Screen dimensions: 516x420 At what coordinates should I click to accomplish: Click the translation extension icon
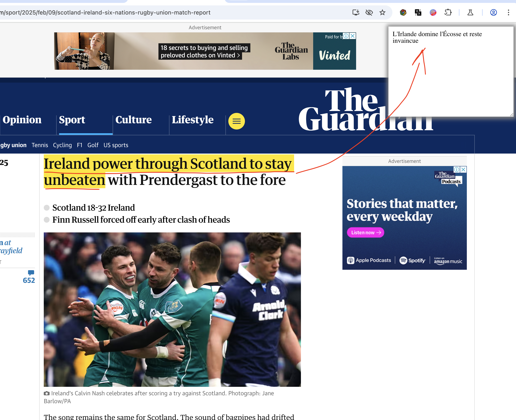417,12
